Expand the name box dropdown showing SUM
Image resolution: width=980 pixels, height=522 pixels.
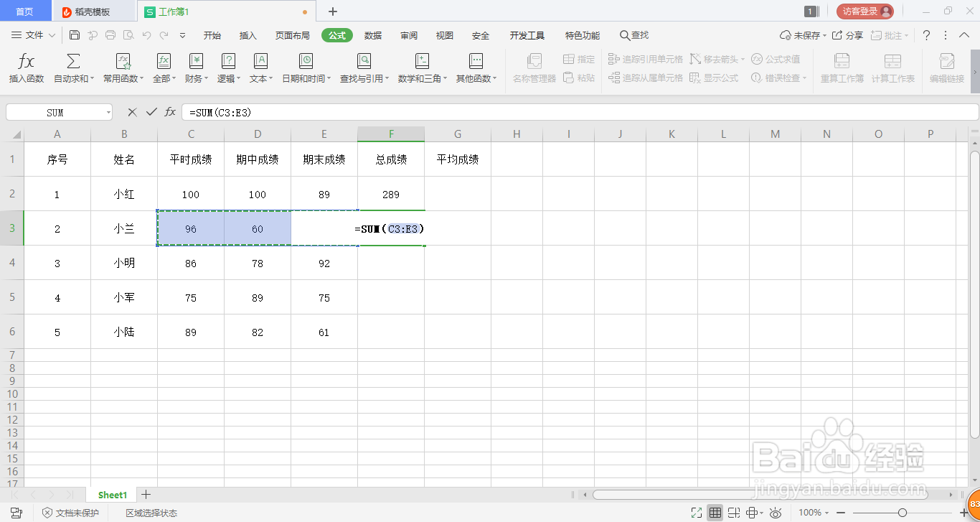pyautogui.click(x=108, y=112)
